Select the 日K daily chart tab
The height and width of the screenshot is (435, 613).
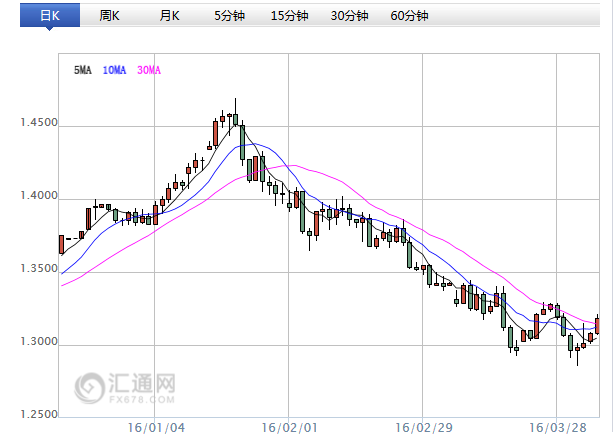coord(48,16)
